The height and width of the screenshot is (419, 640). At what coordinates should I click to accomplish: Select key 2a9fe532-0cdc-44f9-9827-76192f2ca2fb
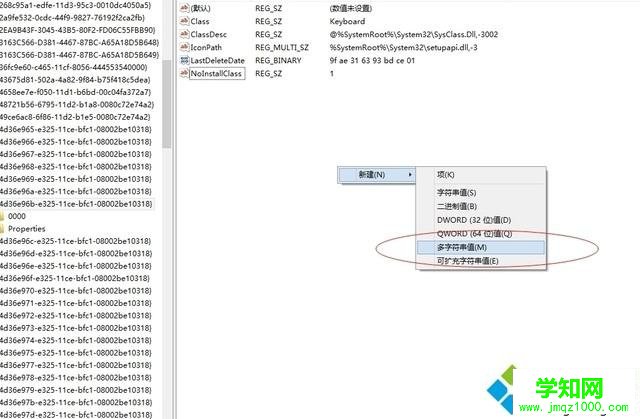click(73, 18)
